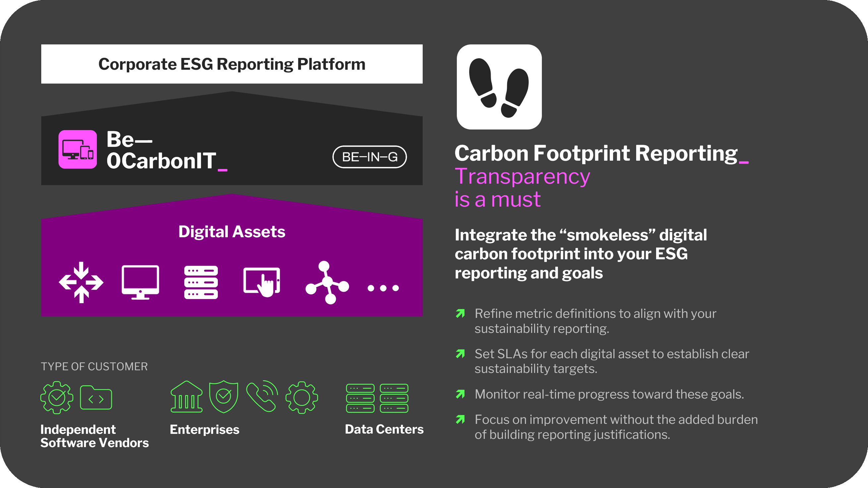
Task: Click the BE-IN-G pill badge
Action: 370,157
